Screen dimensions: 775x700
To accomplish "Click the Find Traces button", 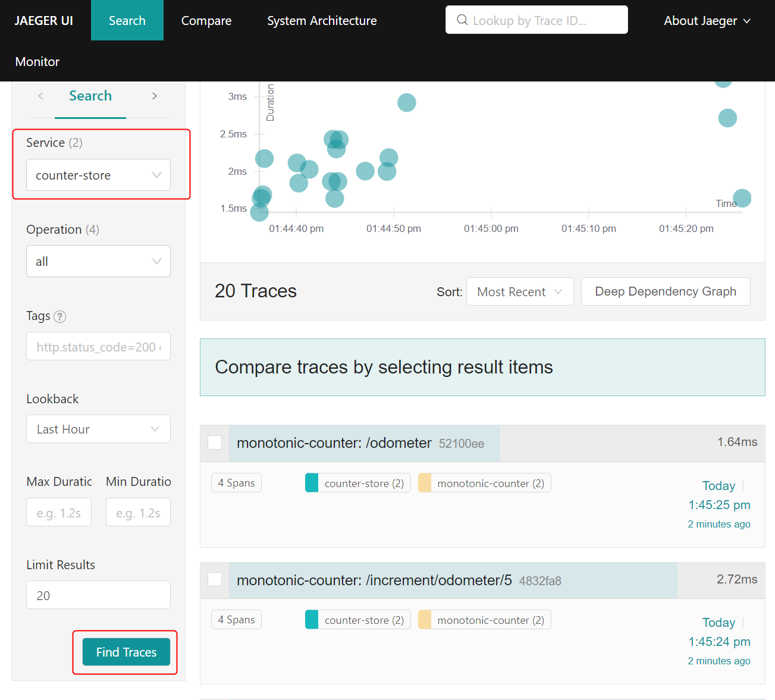I will 126,652.
